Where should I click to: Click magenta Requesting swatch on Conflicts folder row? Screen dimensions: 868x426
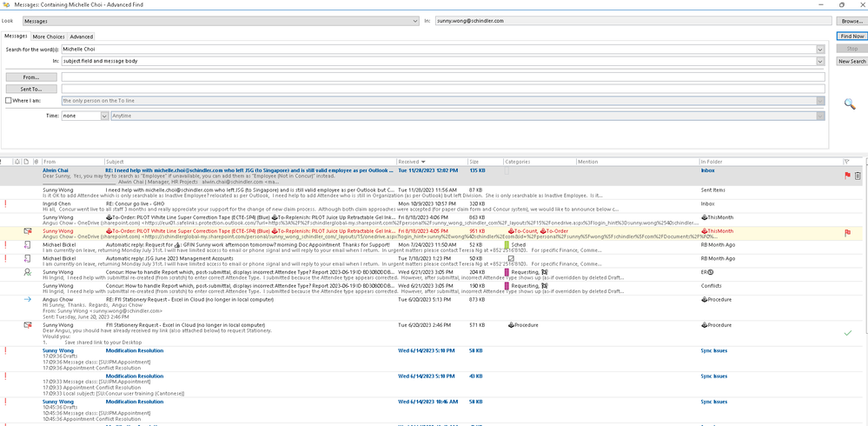tap(507, 286)
